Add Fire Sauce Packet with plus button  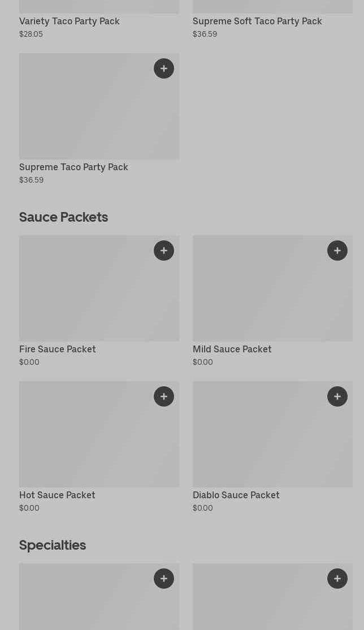pos(164,251)
